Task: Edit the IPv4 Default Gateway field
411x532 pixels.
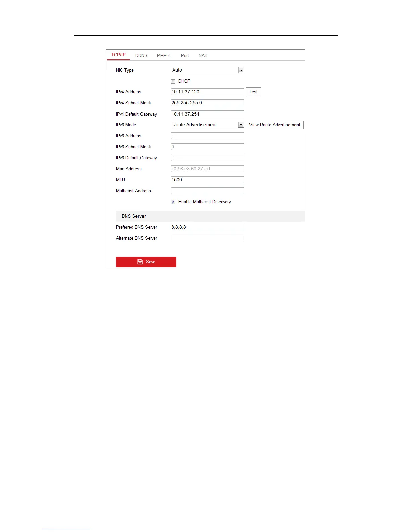Action: tap(208, 114)
